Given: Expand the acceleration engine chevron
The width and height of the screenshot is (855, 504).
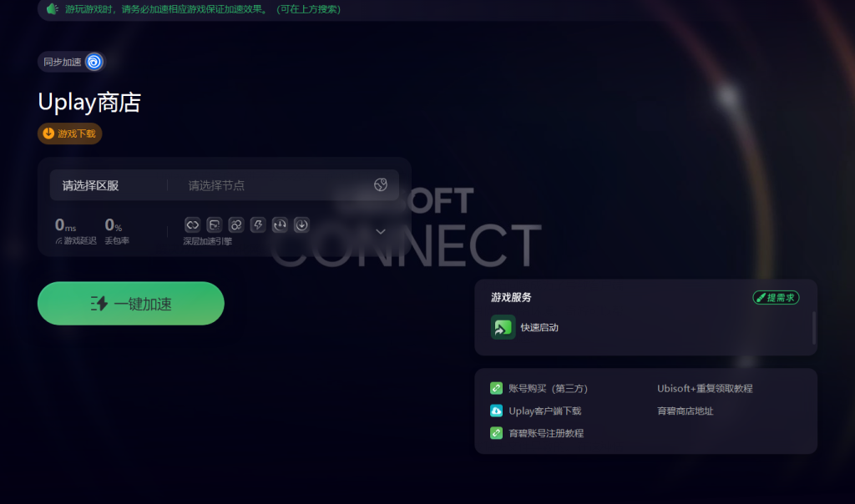Looking at the screenshot, I should coord(381,232).
